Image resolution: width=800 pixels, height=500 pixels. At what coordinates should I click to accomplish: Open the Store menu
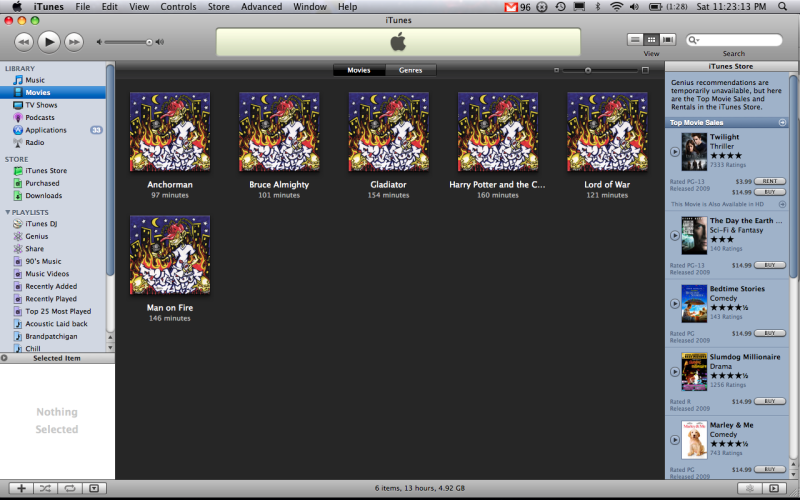218,7
